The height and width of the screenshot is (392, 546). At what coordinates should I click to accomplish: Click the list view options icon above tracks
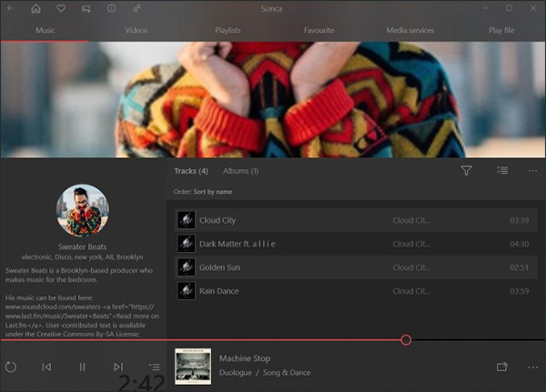point(502,171)
